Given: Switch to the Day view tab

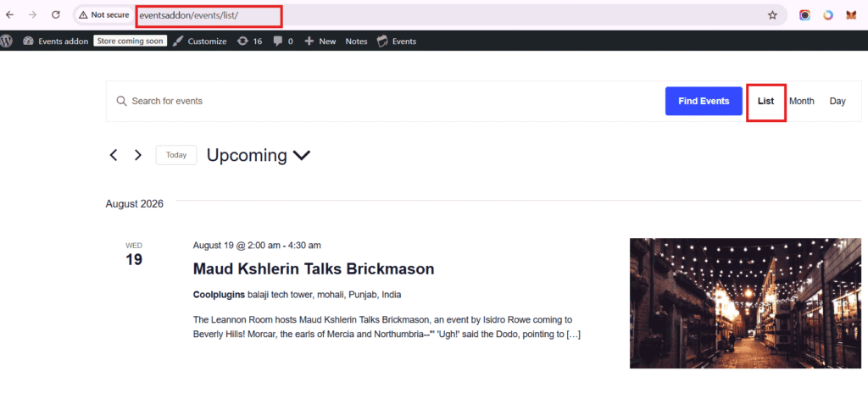Looking at the screenshot, I should pyautogui.click(x=837, y=102).
